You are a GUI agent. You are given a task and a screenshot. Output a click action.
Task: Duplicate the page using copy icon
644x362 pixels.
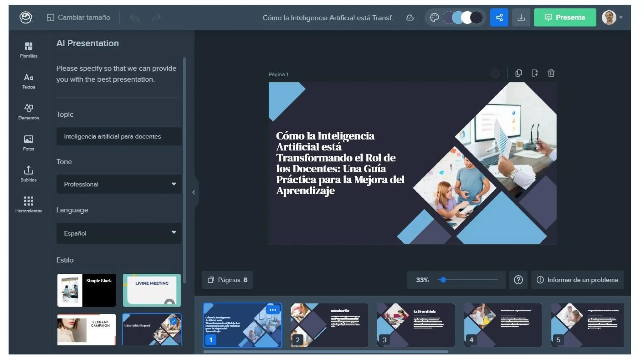click(x=519, y=73)
